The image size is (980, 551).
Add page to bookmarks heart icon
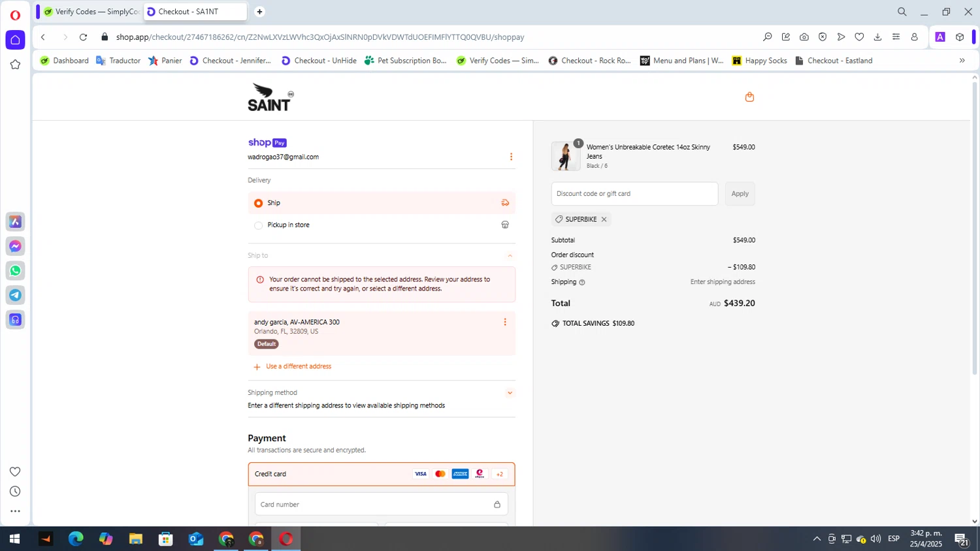pos(859,37)
